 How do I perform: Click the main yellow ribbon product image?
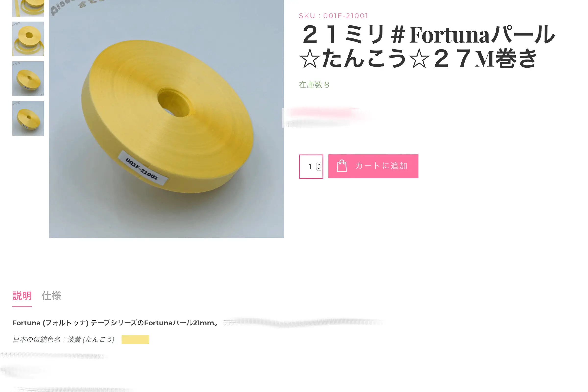coord(167,119)
